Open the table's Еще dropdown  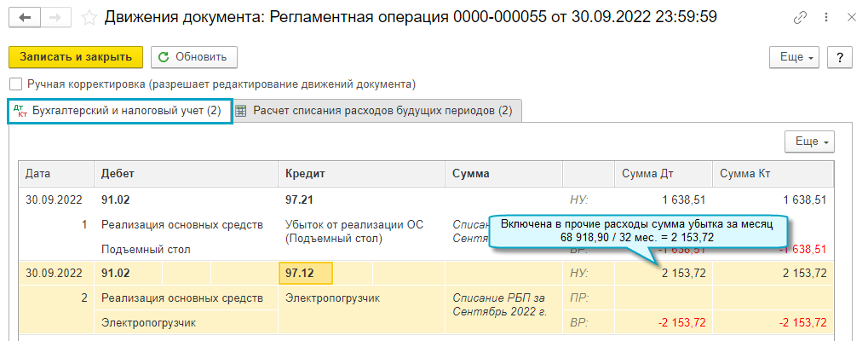(809, 142)
